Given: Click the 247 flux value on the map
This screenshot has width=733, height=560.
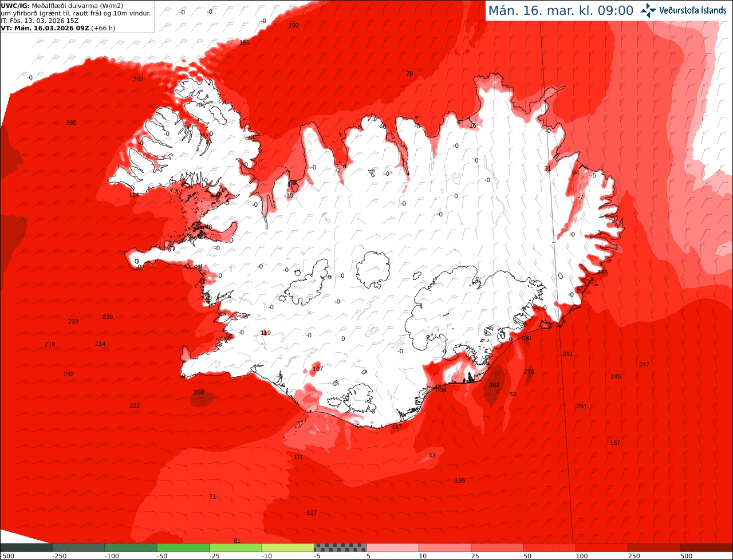Looking at the screenshot, I should tap(644, 364).
